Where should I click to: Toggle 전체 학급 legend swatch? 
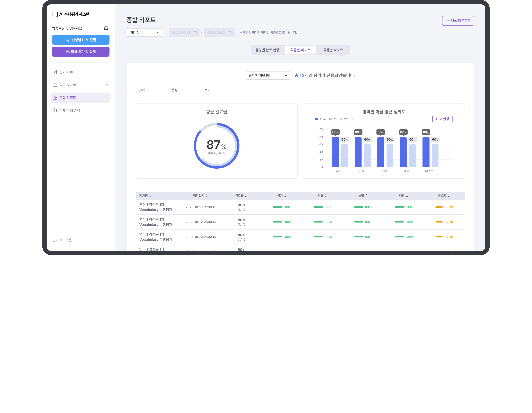click(x=341, y=119)
